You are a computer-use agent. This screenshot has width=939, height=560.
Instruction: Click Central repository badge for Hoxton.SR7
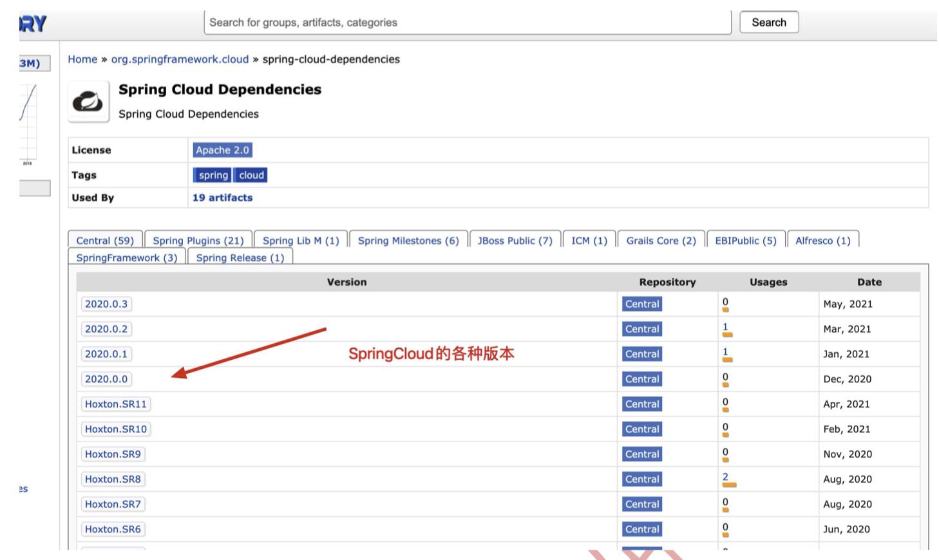(642, 505)
